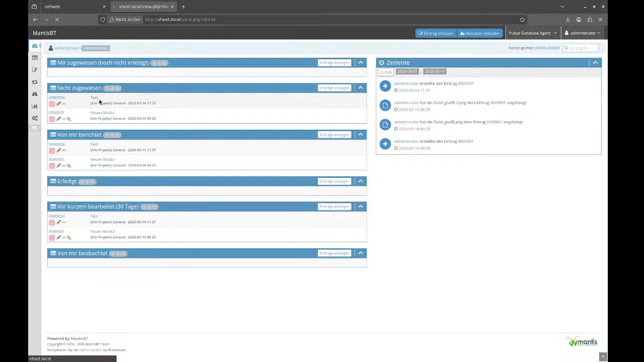This screenshot has width=644, height=362.
Task: Open issue 0000001 link in grafik-2.png timeline entry
Action: pyautogui.click(x=498, y=103)
